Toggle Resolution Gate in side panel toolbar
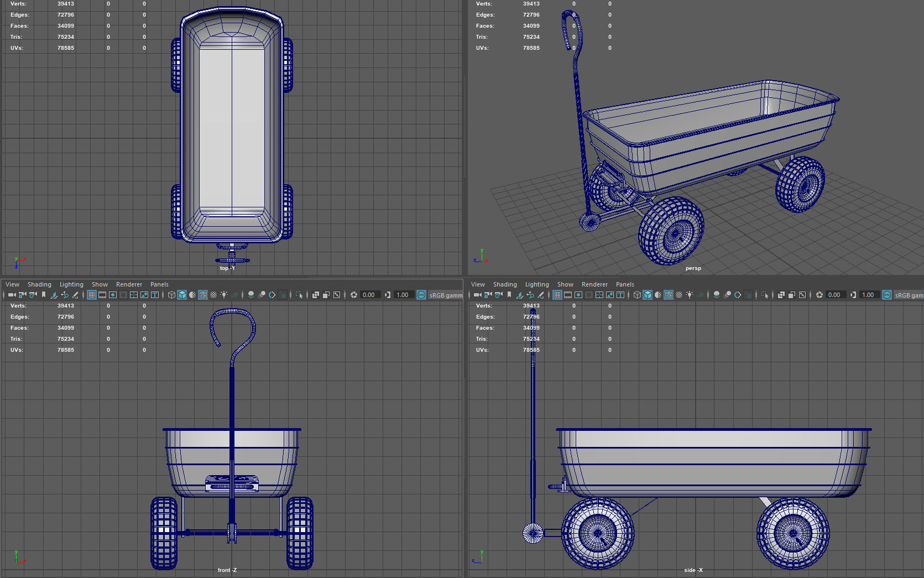 578,295
